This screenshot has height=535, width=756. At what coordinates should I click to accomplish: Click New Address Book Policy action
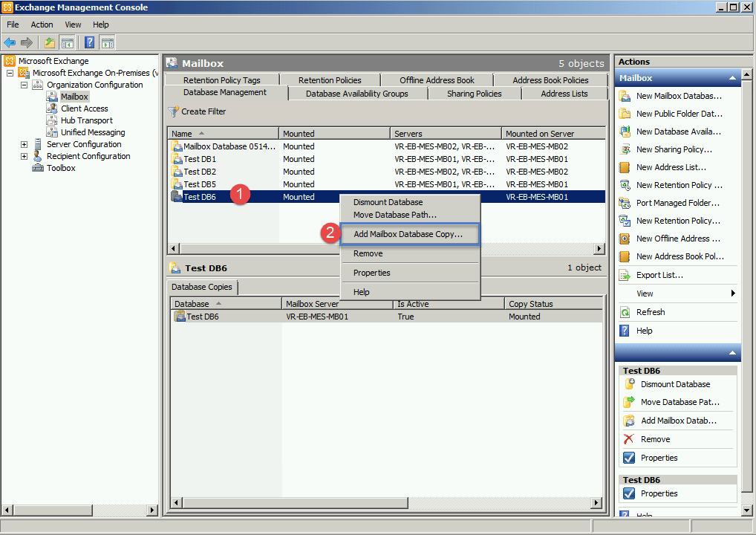coord(680,256)
